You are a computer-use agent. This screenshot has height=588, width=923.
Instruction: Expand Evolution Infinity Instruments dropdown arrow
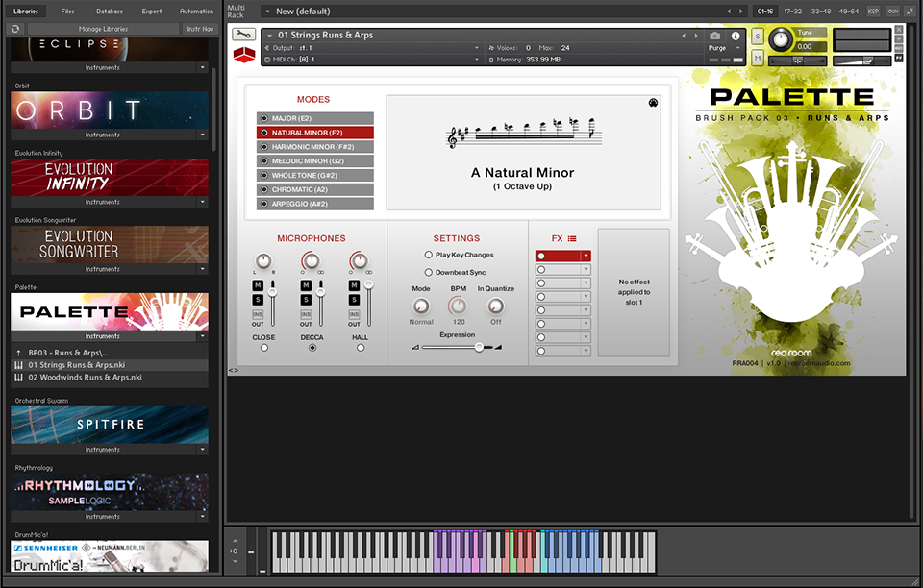click(x=203, y=202)
